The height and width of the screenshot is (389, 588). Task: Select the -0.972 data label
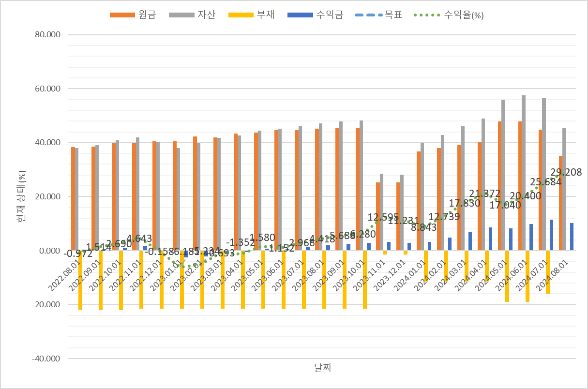pyautogui.click(x=78, y=254)
